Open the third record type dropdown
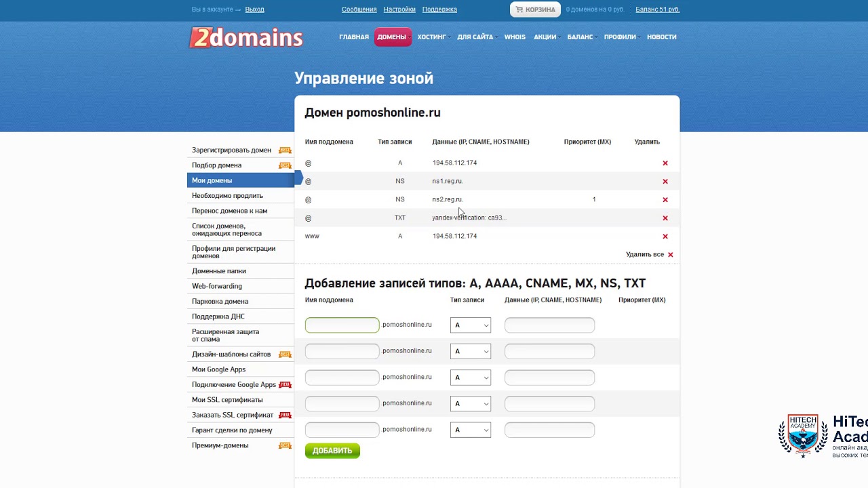The width and height of the screenshot is (868, 488). coord(471,378)
